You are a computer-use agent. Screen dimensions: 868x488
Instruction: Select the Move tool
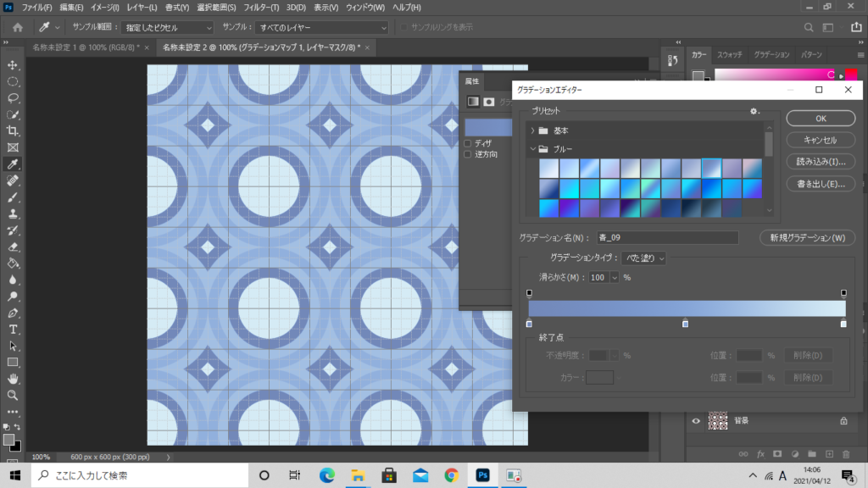pos(13,65)
